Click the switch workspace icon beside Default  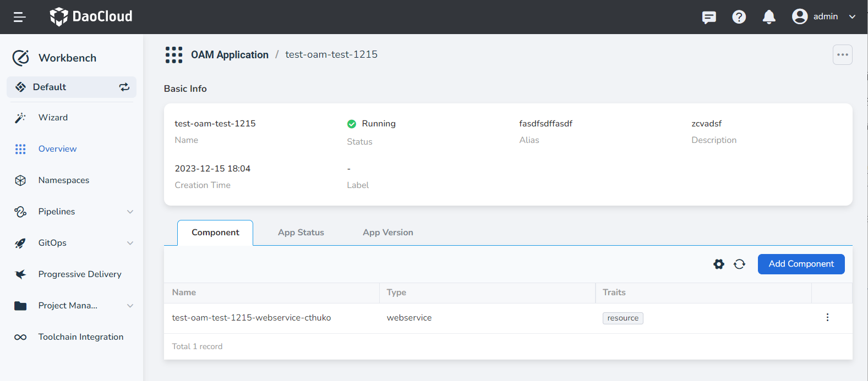pyautogui.click(x=124, y=87)
